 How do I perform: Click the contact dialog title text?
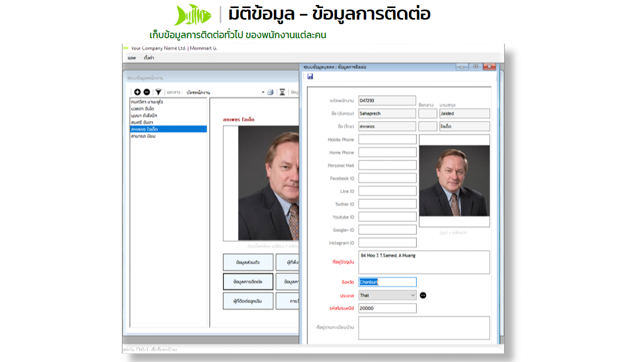point(335,67)
